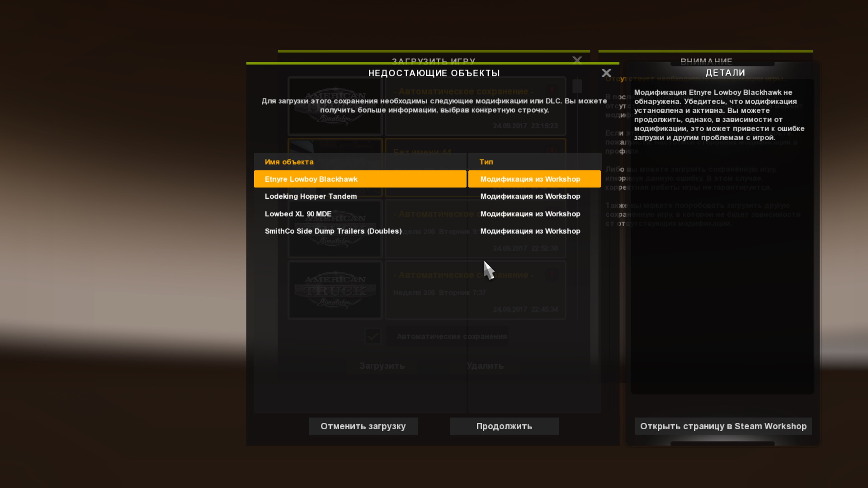Open the Steam Workshop page button
868x488 pixels.
[x=723, y=426]
